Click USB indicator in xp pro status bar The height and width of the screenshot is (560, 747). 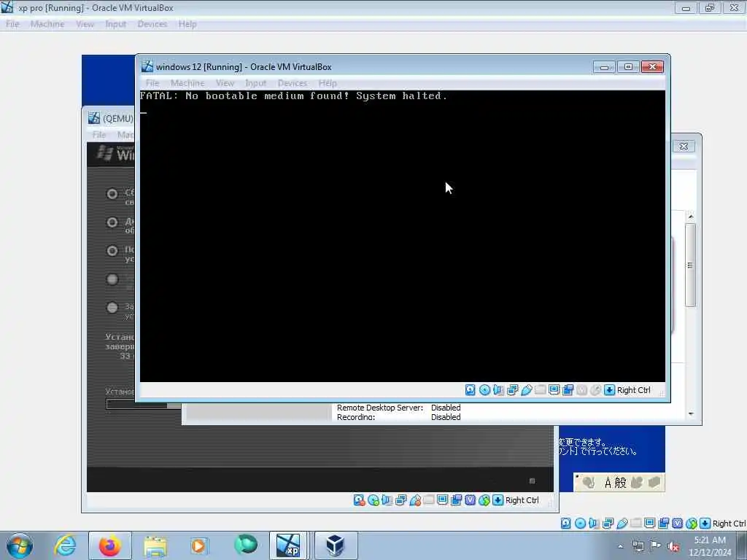[x=622, y=524]
